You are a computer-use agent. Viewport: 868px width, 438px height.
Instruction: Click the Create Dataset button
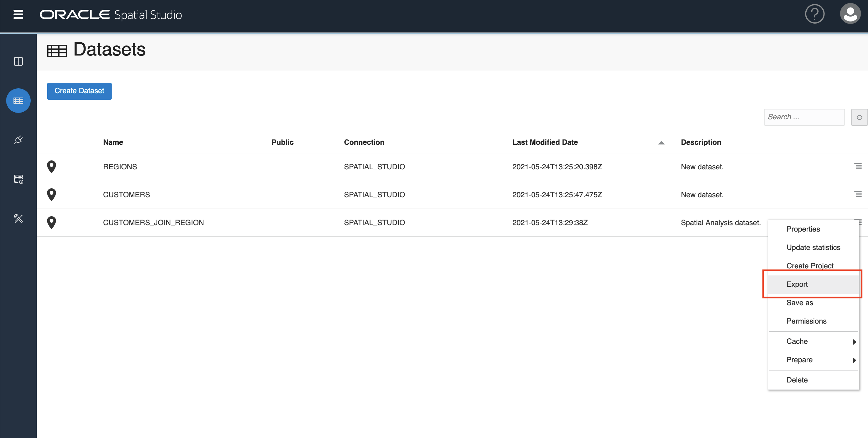[79, 91]
